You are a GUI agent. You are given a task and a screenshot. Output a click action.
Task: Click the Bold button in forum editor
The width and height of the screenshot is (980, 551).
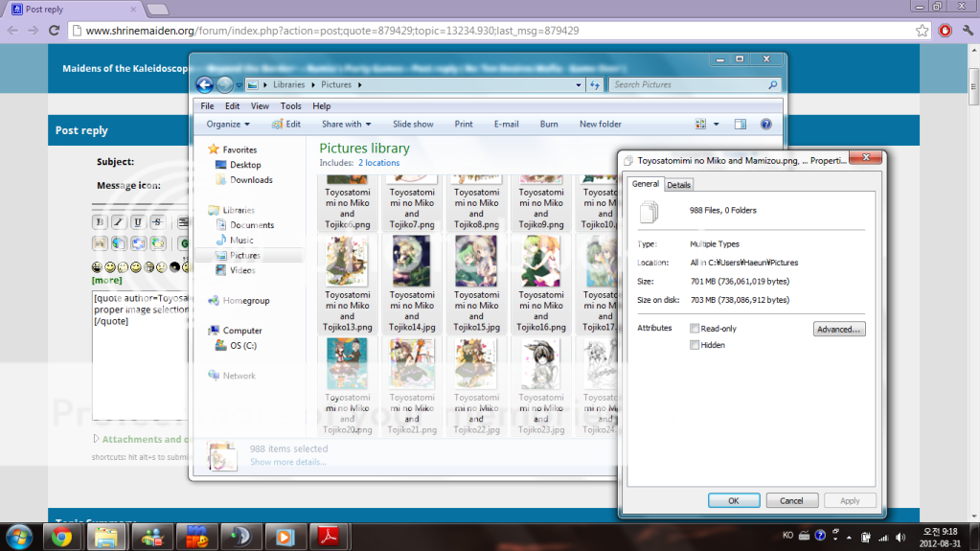100,222
